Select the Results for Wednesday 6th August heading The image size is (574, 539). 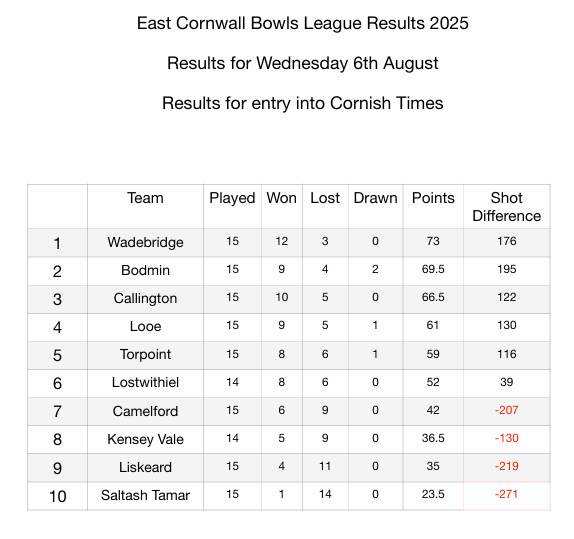point(302,63)
